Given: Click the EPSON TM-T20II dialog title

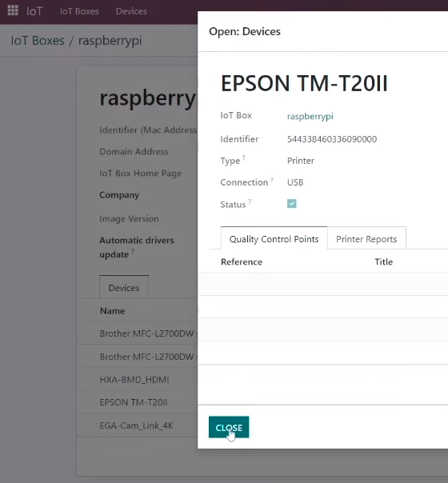Looking at the screenshot, I should [304, 83].
